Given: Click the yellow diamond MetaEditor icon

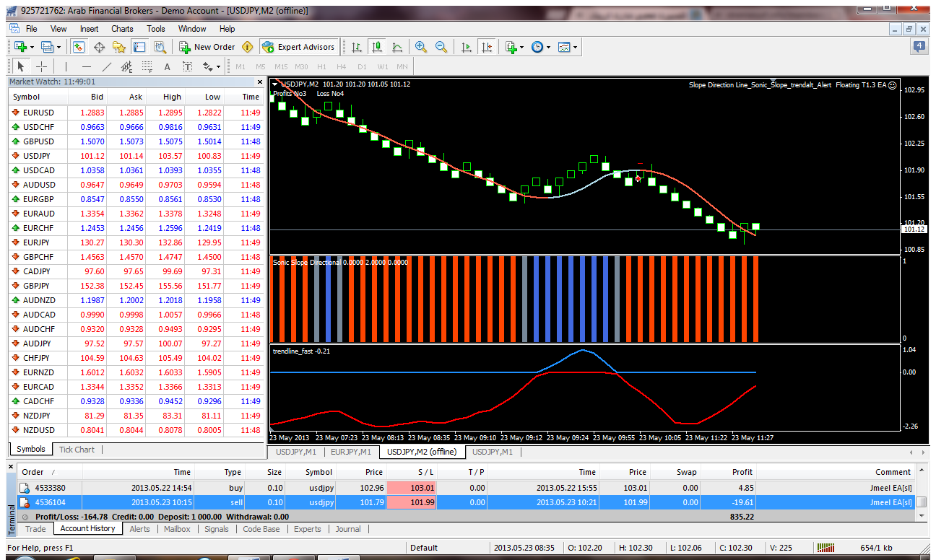Looking at the screenshot, I should tap(248, 47).
